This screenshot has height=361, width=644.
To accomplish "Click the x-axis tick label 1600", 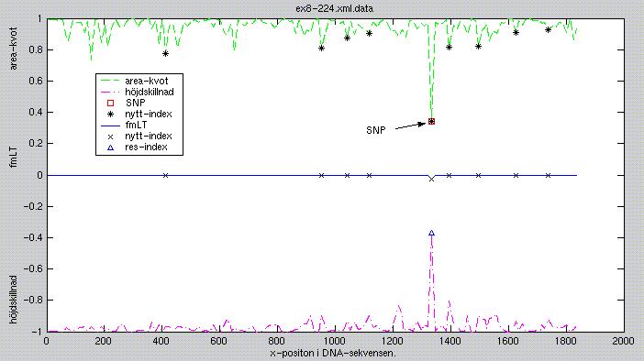I will (x=508, y=341).
